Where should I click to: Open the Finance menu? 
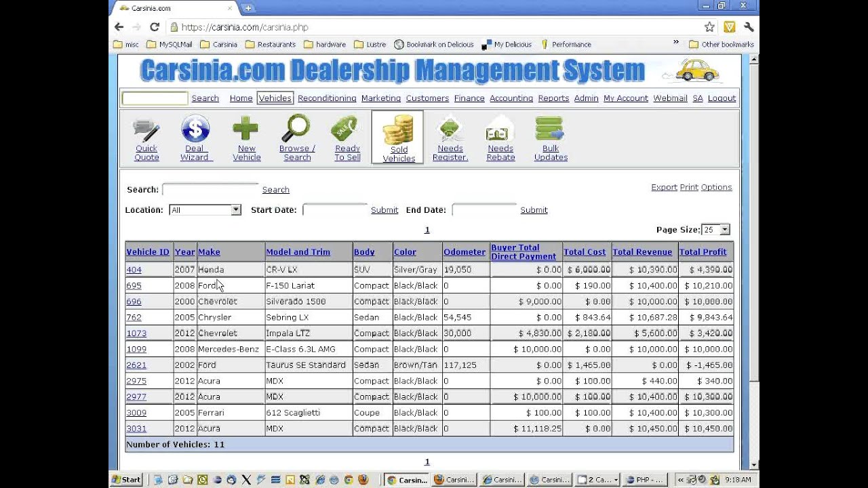[469, 98]
